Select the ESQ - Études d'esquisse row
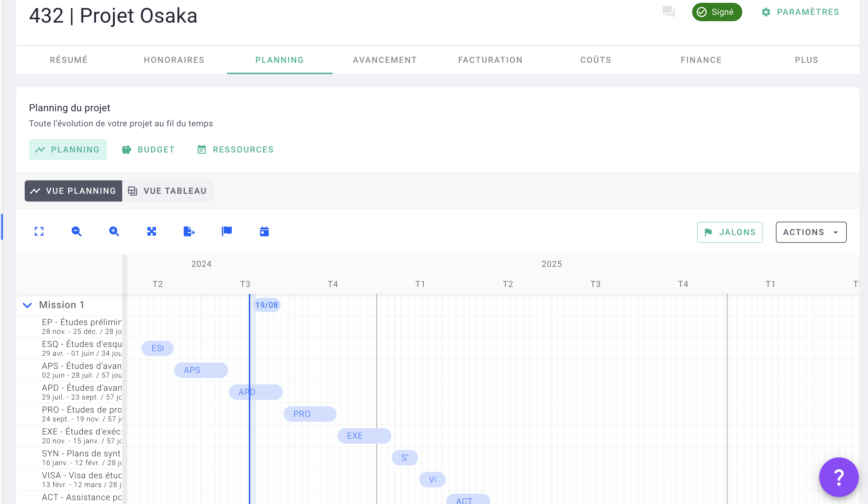This screenshot has height=504, width=868. (x=69, y=348)
